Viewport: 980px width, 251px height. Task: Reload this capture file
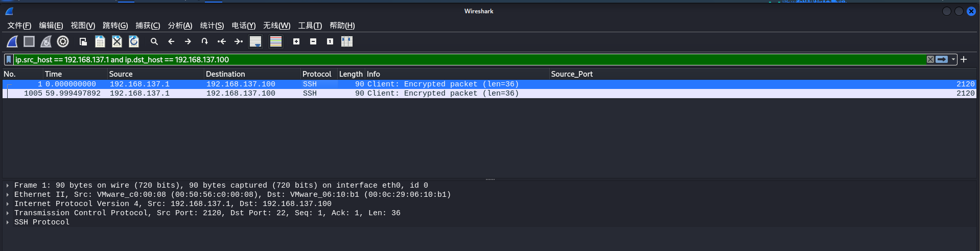click(x=134, y=41)
